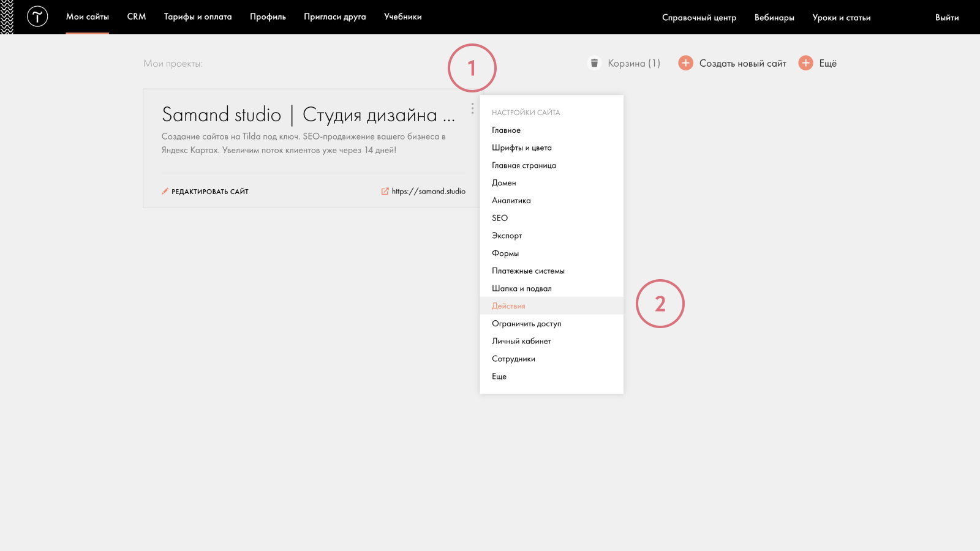980x551 pixels.
Task: Click Выйти to log out
Action: coord(947,17)
